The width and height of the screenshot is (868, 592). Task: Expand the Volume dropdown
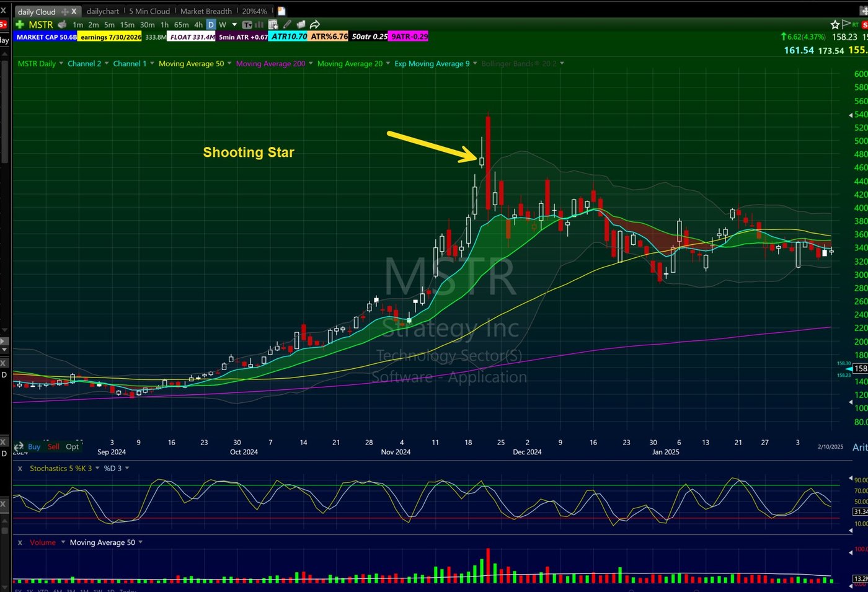point(63,542)
